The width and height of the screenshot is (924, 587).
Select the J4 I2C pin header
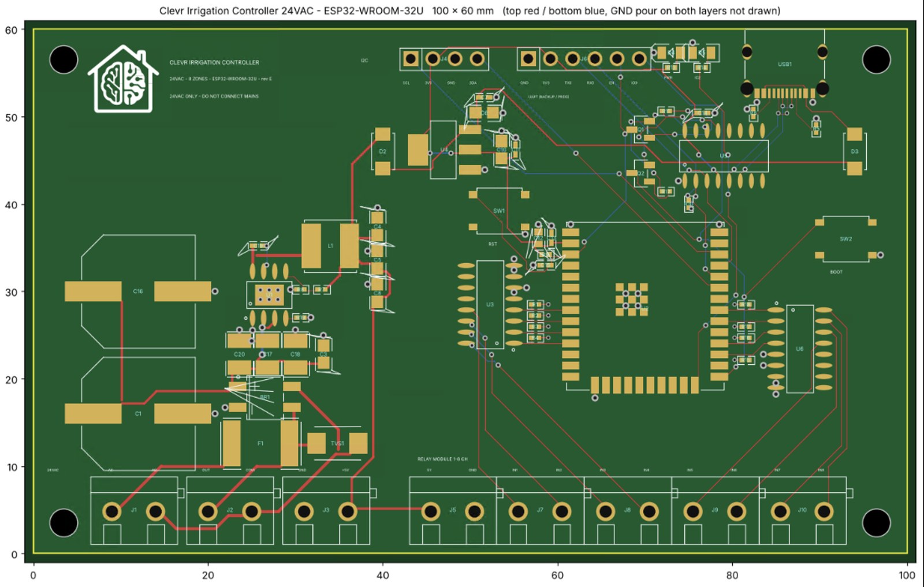(444, 59)
